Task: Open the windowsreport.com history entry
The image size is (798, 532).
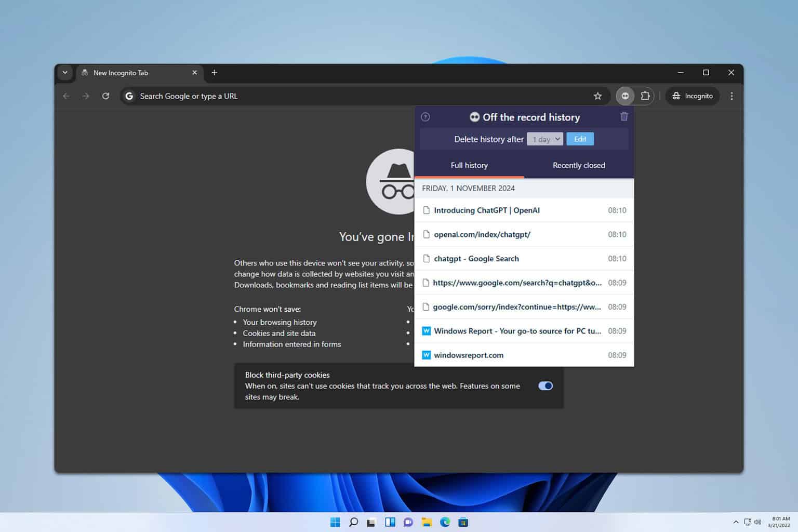Action: pyautogui.click(x=468, y=355)
